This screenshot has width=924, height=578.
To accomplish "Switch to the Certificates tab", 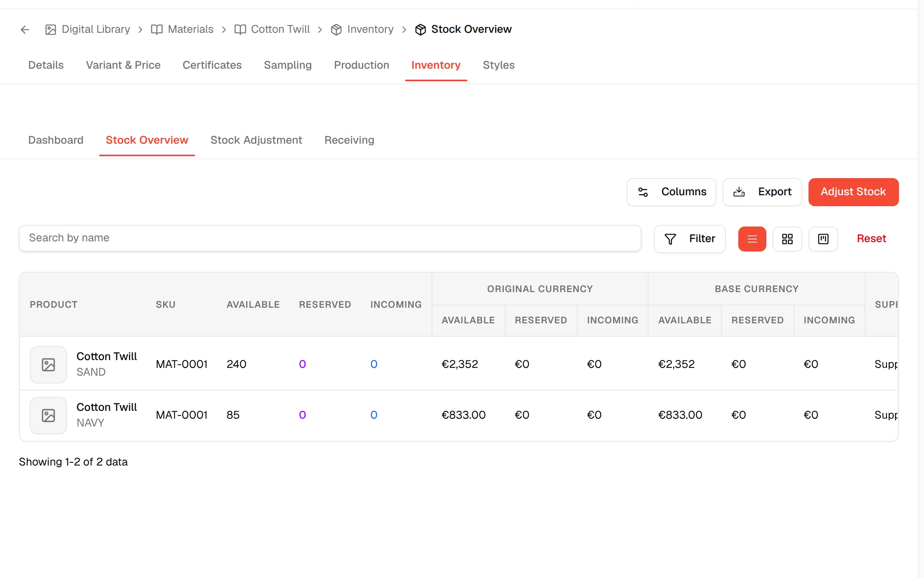I will coord(212,65).
